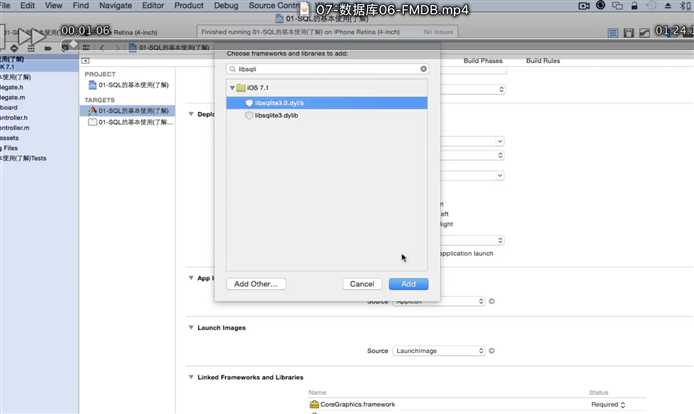Select the Assistant editor icon in Xcode toolbar
Viewport: 694px width, 414px height.
pos(628,32)
